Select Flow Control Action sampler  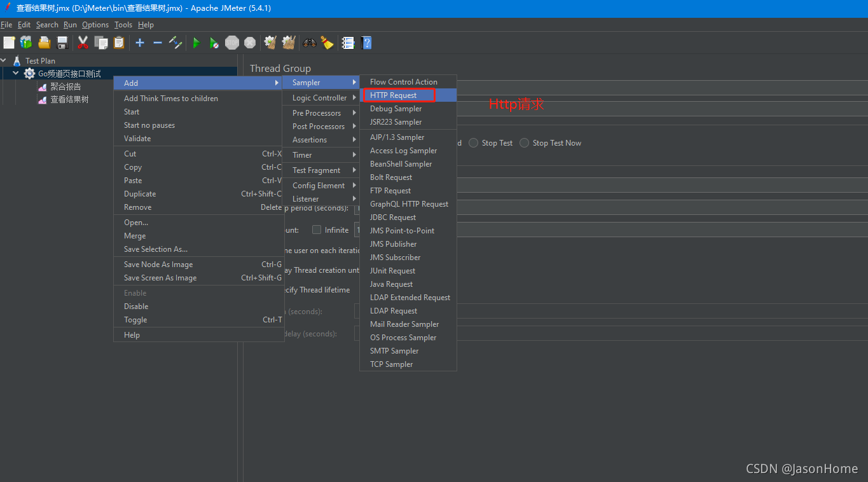click(408, 82)
